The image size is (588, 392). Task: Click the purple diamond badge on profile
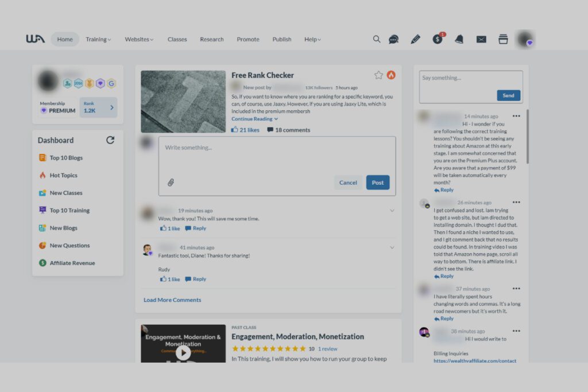click(100, 83)
